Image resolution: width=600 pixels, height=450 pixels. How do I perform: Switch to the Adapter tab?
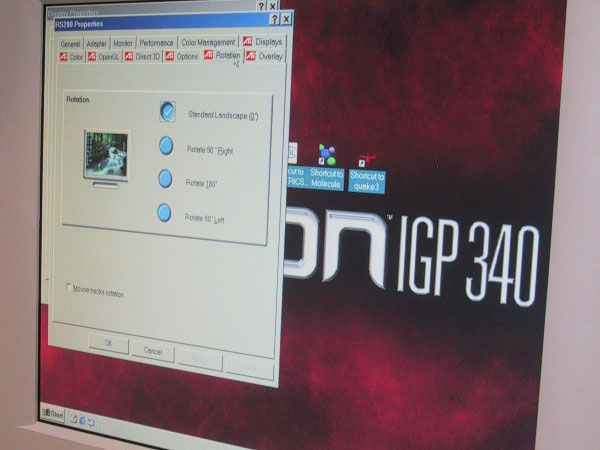tap(96, 44)
